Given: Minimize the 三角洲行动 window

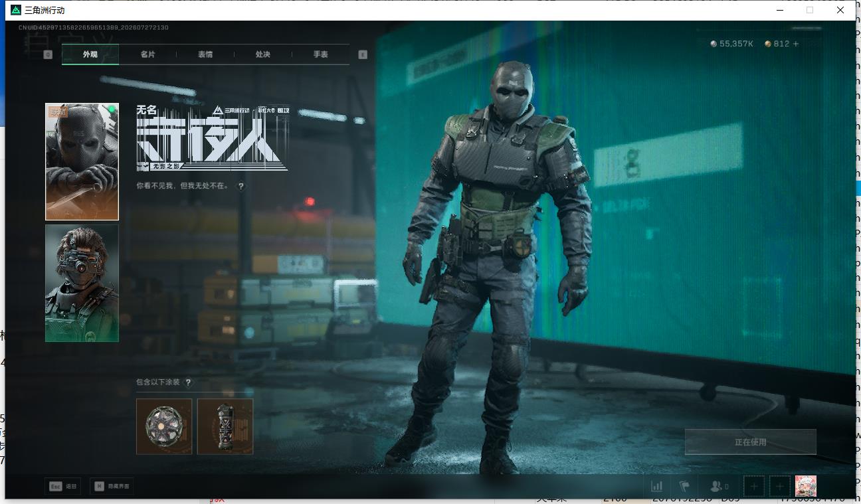Looking at the screenshot, I should click(779, 10).
